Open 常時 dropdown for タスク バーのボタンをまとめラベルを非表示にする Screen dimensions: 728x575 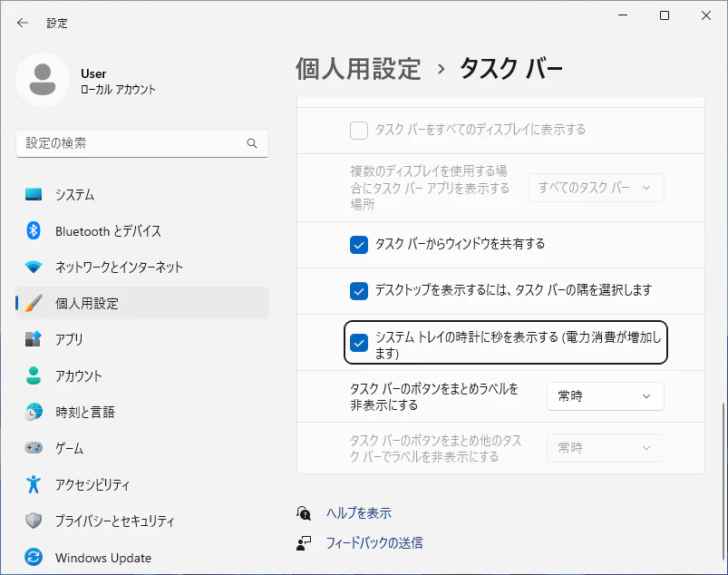tap(606, 396)
